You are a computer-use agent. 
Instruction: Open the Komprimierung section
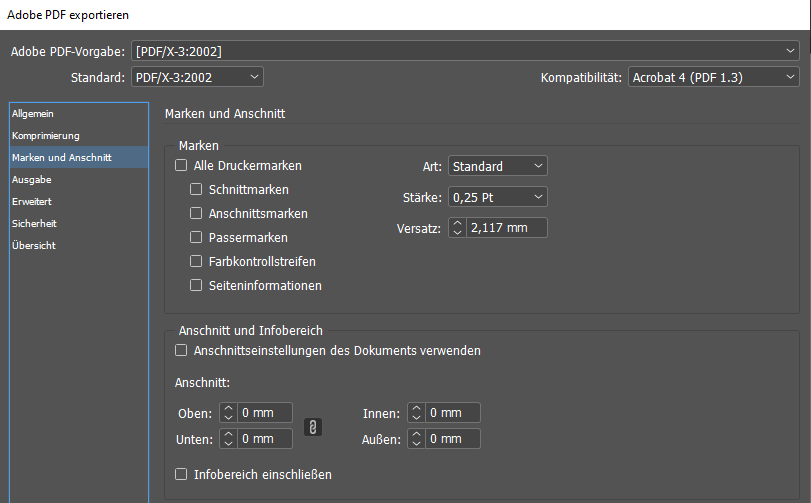(x=46, y=135)
